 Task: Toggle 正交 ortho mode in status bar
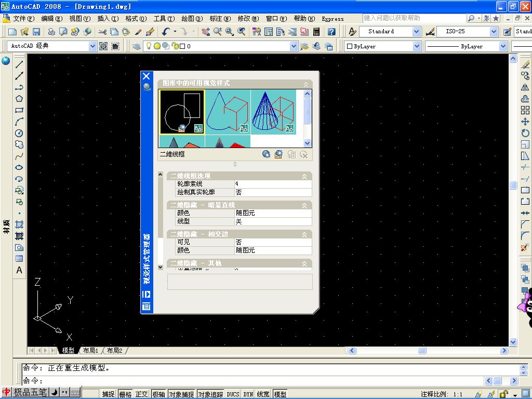pyautogui.click(x=141, y=394)
